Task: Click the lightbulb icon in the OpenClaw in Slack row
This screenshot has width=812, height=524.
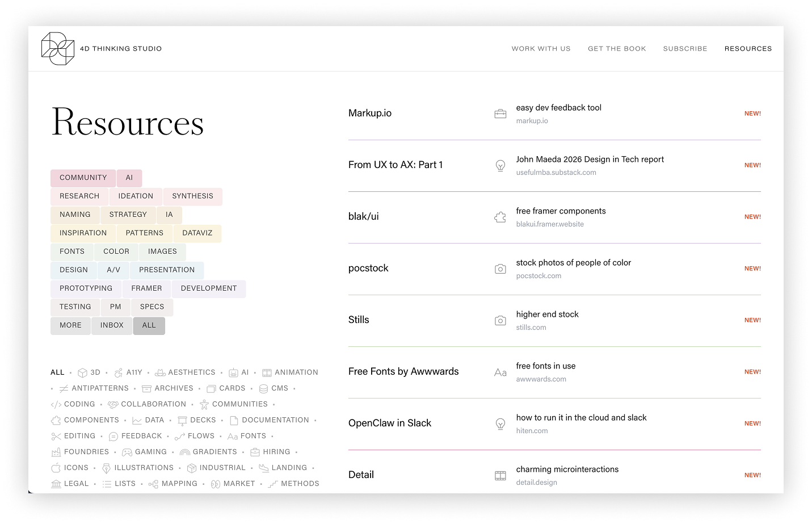Action: click(x=500, y=424)
